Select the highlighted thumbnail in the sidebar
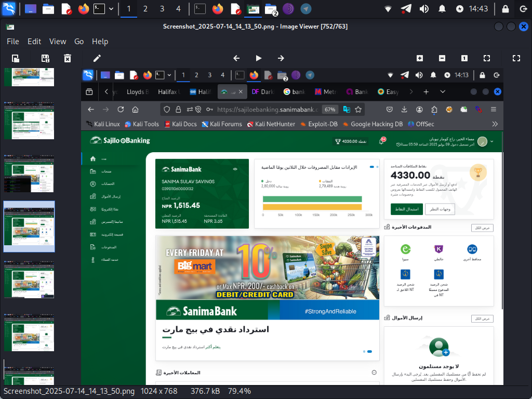This screenshot has width=532, height=399. coord(29,227)
